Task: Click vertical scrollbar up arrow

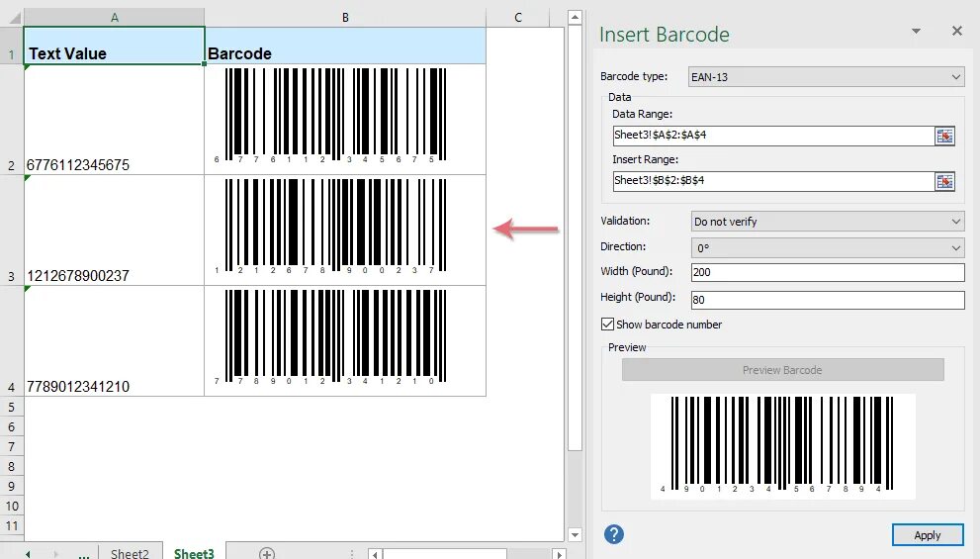Action: pyautogui.click(x=575, y=18)
